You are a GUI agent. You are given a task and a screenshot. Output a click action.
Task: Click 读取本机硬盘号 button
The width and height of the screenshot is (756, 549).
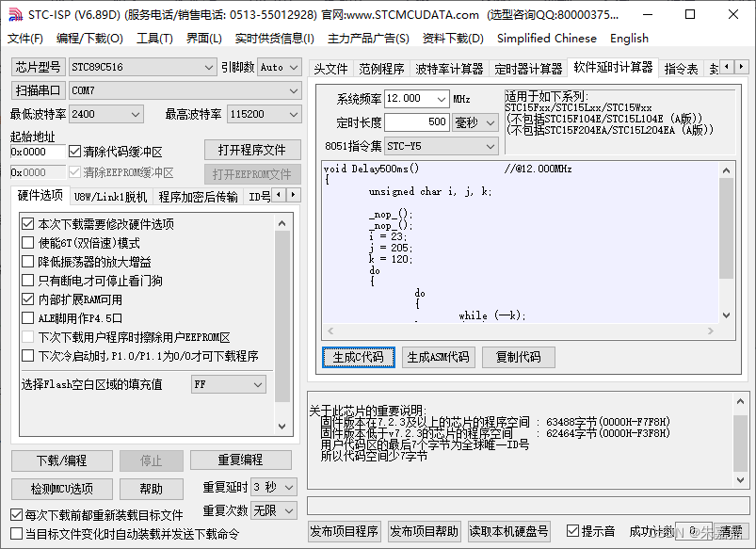[x=508, y=531]
